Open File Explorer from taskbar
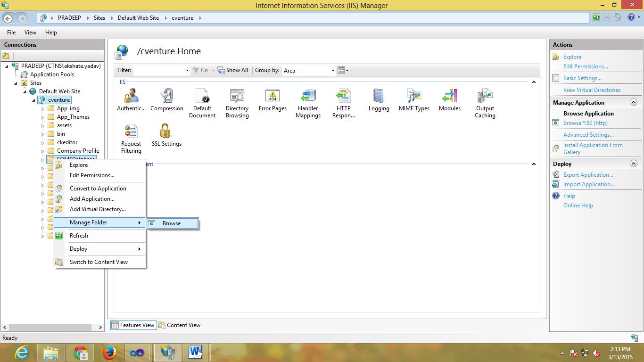The width and height of the screenshot is (644, 362). pyautogui.click(x=51, y=352)
